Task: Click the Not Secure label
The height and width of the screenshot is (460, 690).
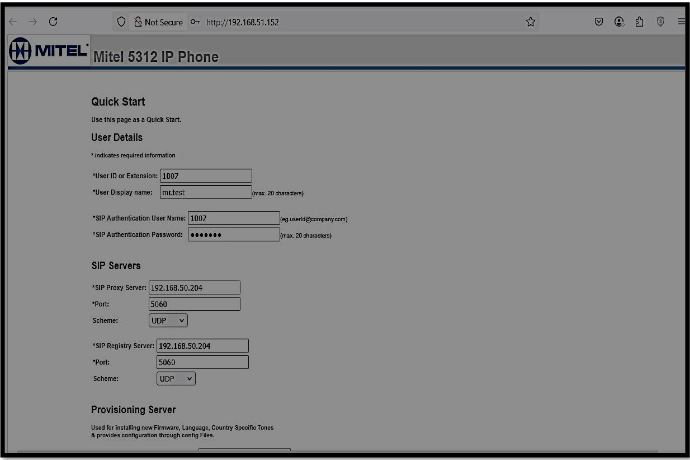Action: click(x=163, y=22)
